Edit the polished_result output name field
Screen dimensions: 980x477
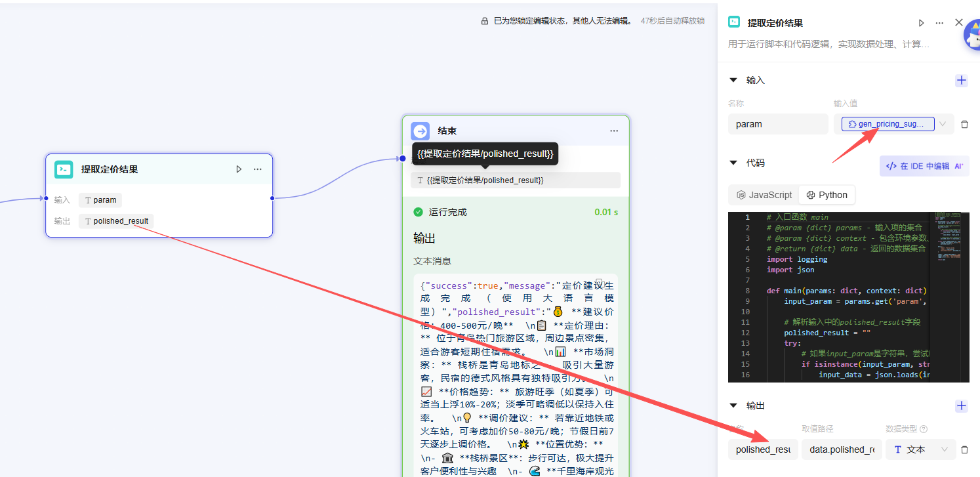(x=763, y=449)
